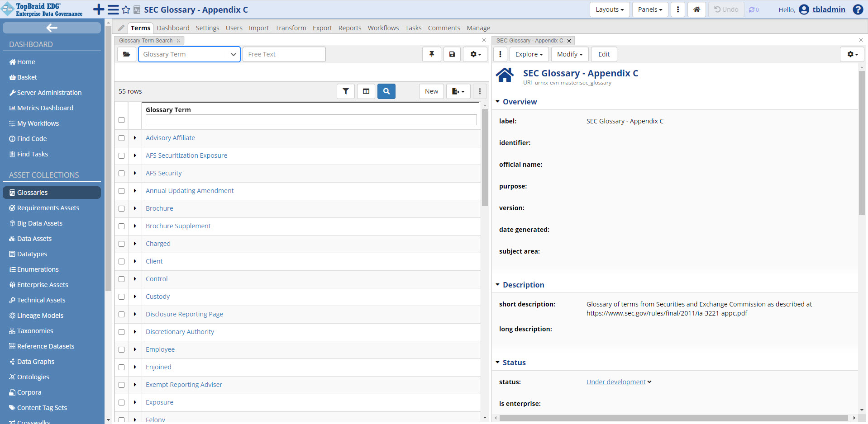Tick the checkbox for Brochure row
This screenshot has width=868, height=424.
(121, 209)
